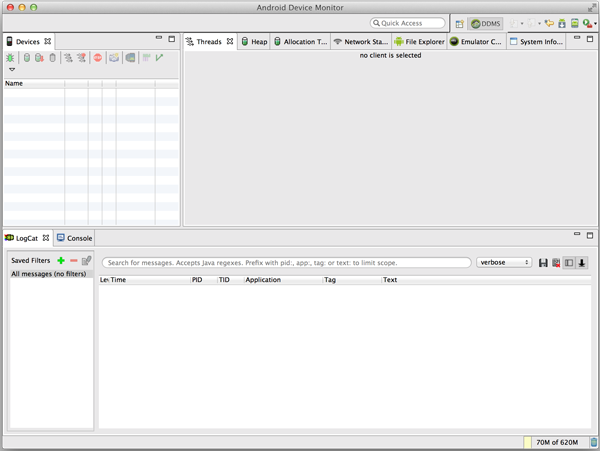Close the LogCat tab
600x451 pixels.
46,238
